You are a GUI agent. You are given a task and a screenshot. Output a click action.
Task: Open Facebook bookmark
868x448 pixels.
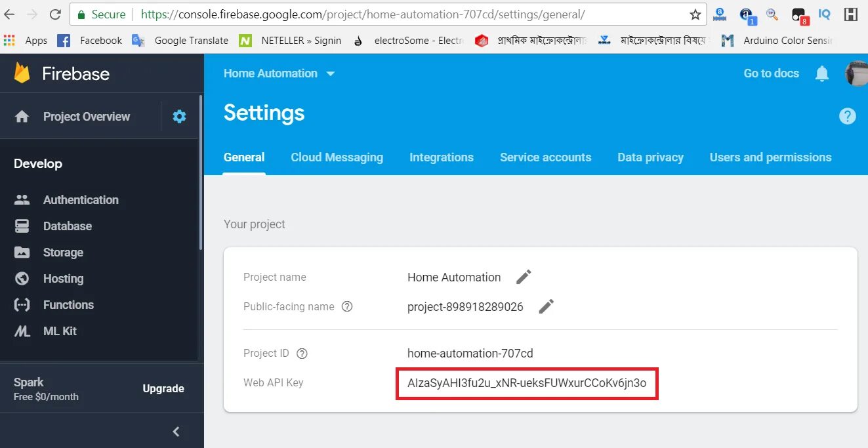90,41
